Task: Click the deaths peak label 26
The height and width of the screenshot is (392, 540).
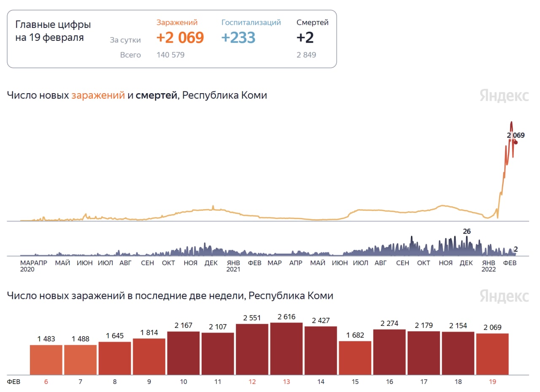Action: (x=467, y=231)
